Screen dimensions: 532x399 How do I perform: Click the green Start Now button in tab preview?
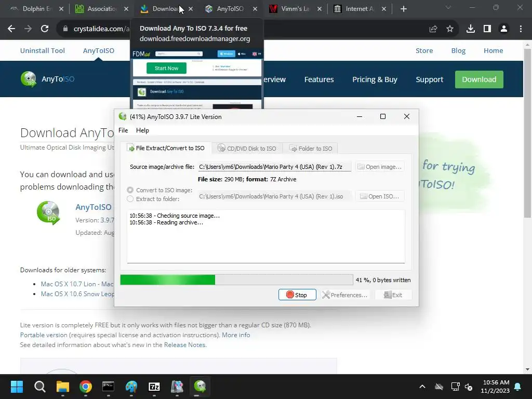[x=166, y=68]
